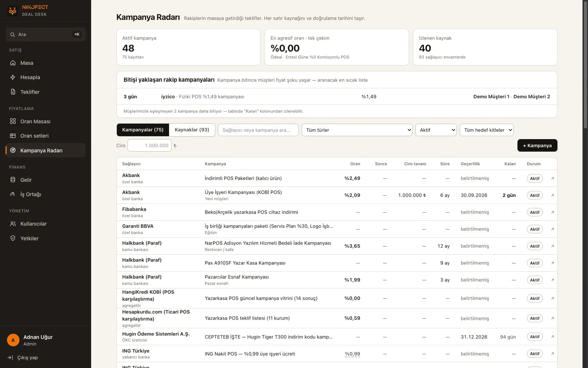Switch to the Kampanyalar (75) tab
588x368 pixels.
tap(143, 130)
